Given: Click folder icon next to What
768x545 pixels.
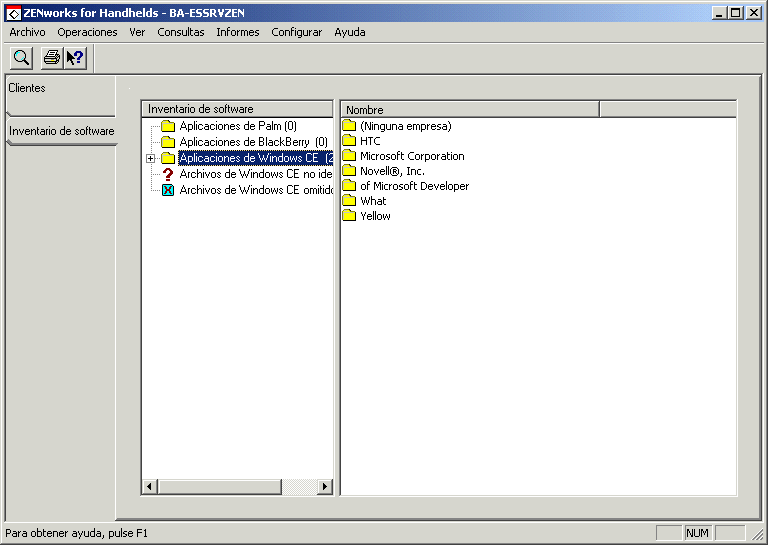Looking at the screenshot, I should (x=349, y=200).
